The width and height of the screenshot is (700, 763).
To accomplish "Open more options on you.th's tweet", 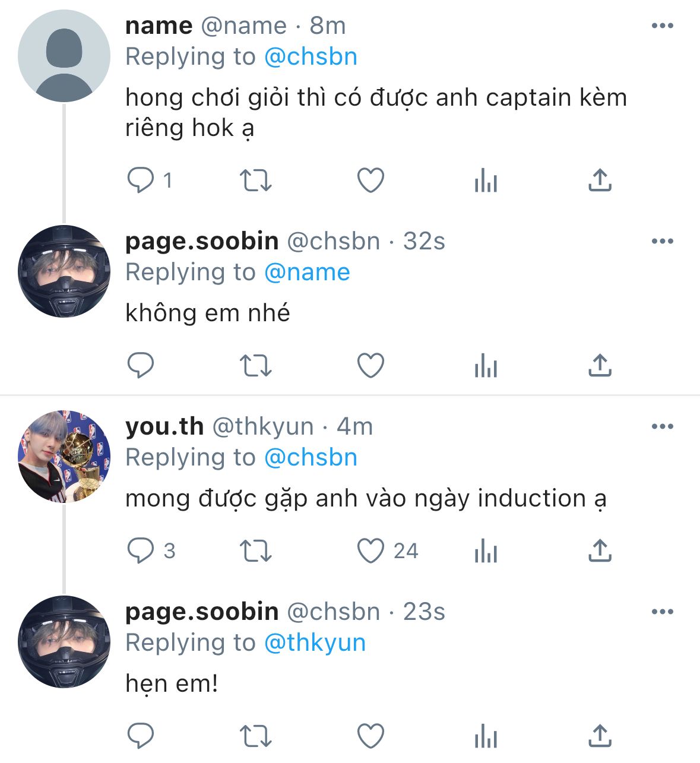I will [x=662, y=426].
